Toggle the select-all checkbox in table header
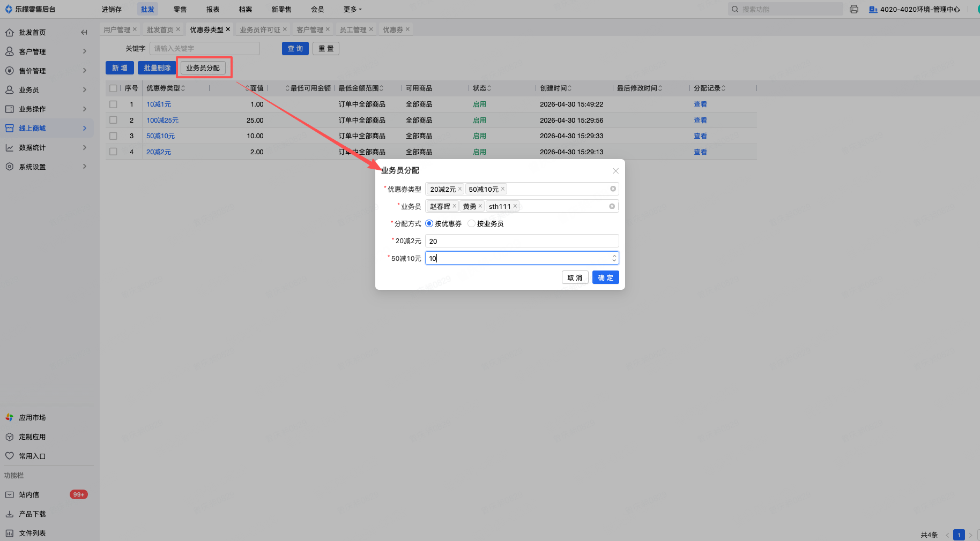This screenshot has width=980, height=541. [113, 88]
